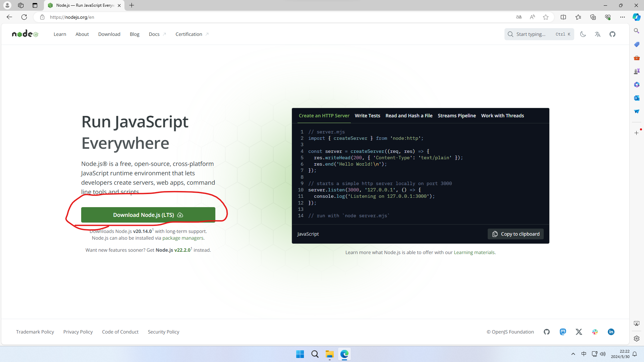Select the Streams Pipeline tab
The image size is (644, 362).
point(457,116)
